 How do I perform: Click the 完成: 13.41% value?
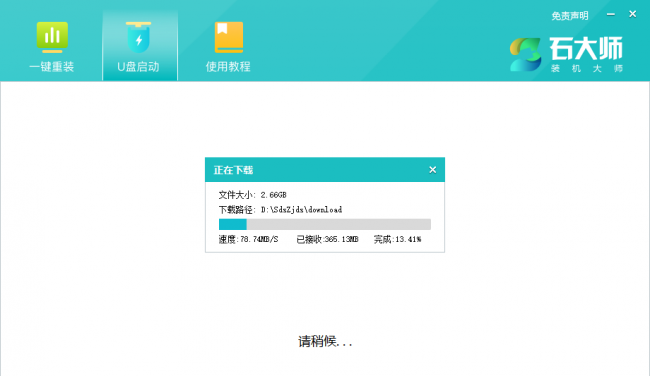click(397, 239)
